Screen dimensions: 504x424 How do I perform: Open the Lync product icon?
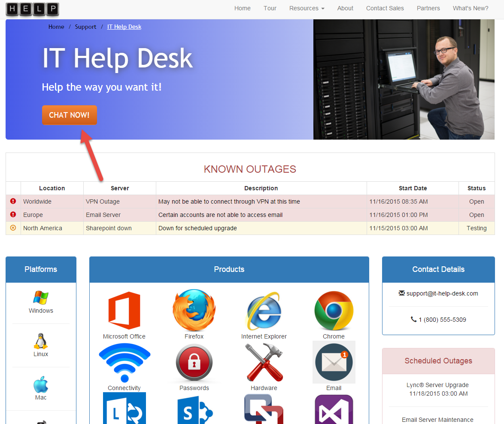pos(124,408)
